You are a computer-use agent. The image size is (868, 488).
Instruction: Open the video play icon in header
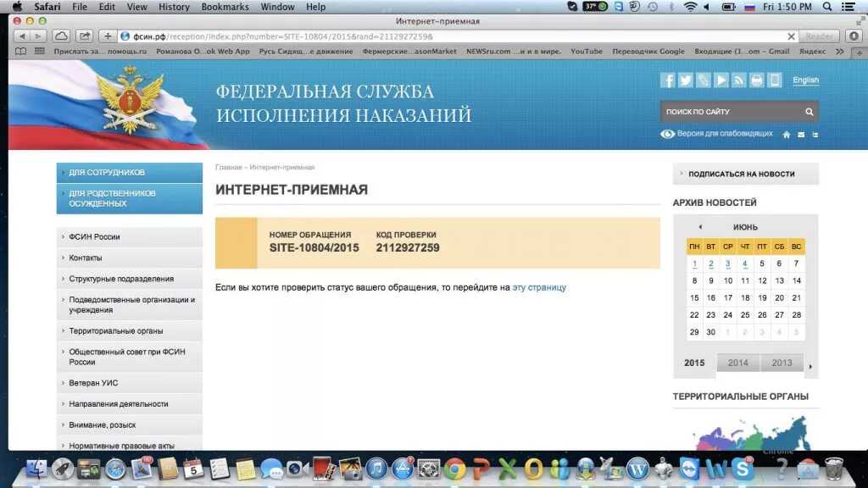[721, 80]
